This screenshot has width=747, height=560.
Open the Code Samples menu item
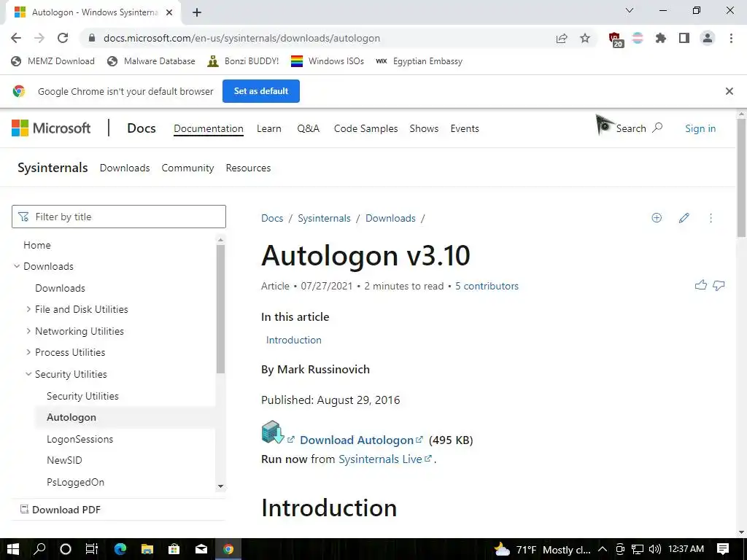point(365,128)
